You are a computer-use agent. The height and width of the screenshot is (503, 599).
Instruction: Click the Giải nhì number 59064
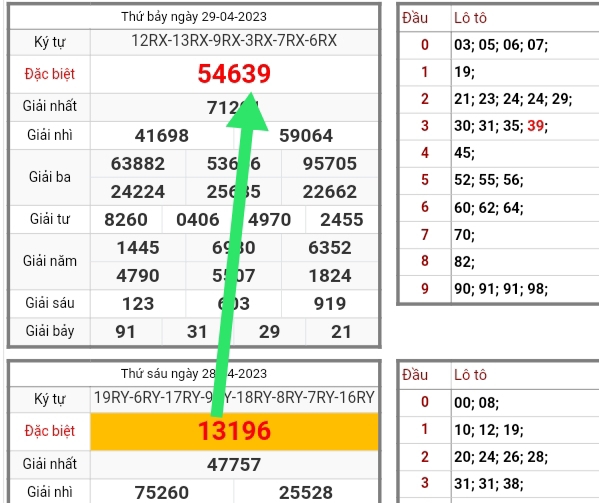pos(306,136)
